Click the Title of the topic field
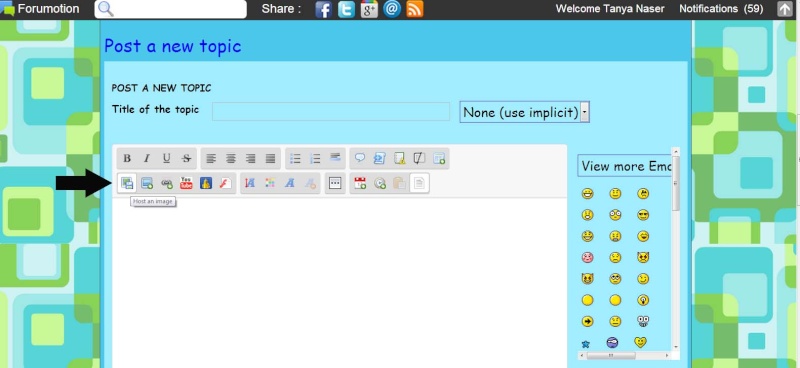 coord(331,111)
